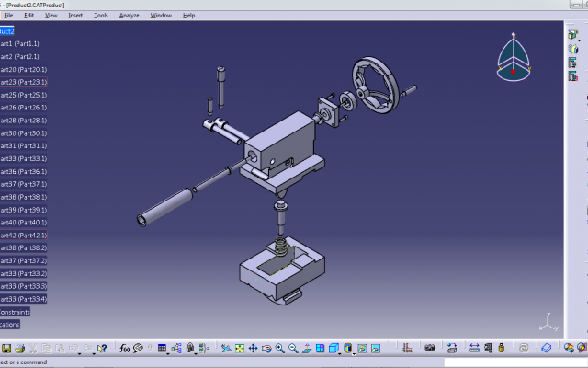Click the compass red square handle
Viewport: 588px width, 368px height.
tap(513, 72)
